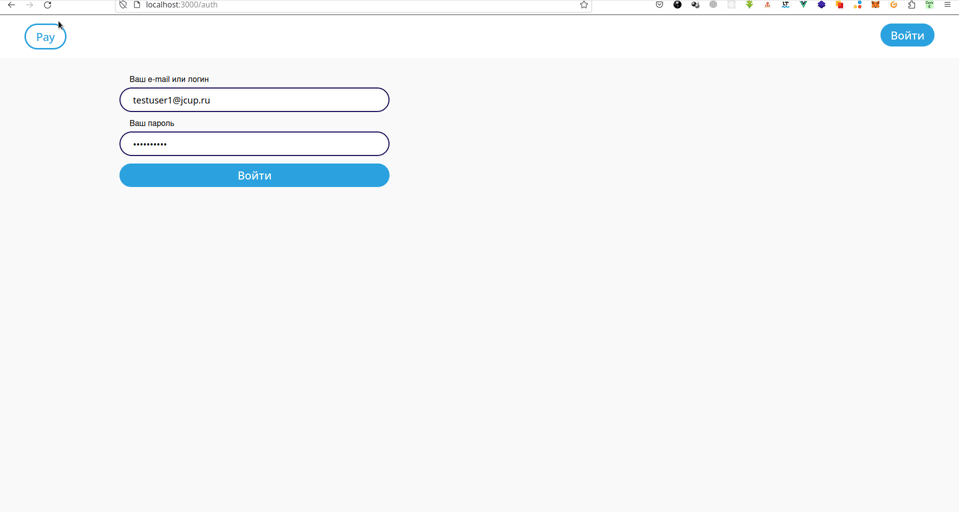Click the grey globe extension icon
Screen dimensions: 959x512
click(713, 5)
